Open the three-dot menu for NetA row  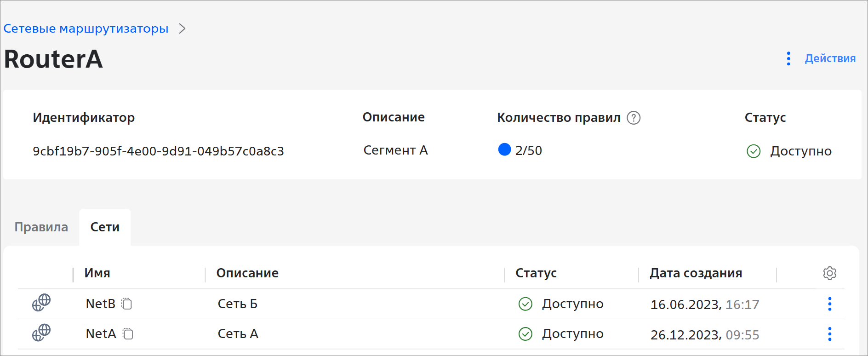coord(829,334)
